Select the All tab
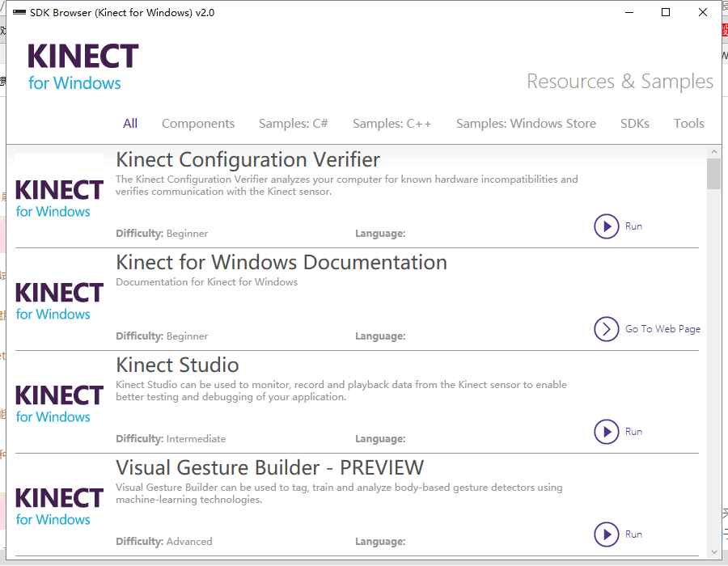The width and height of the screenshot is (728, 566). click(130, 123)
